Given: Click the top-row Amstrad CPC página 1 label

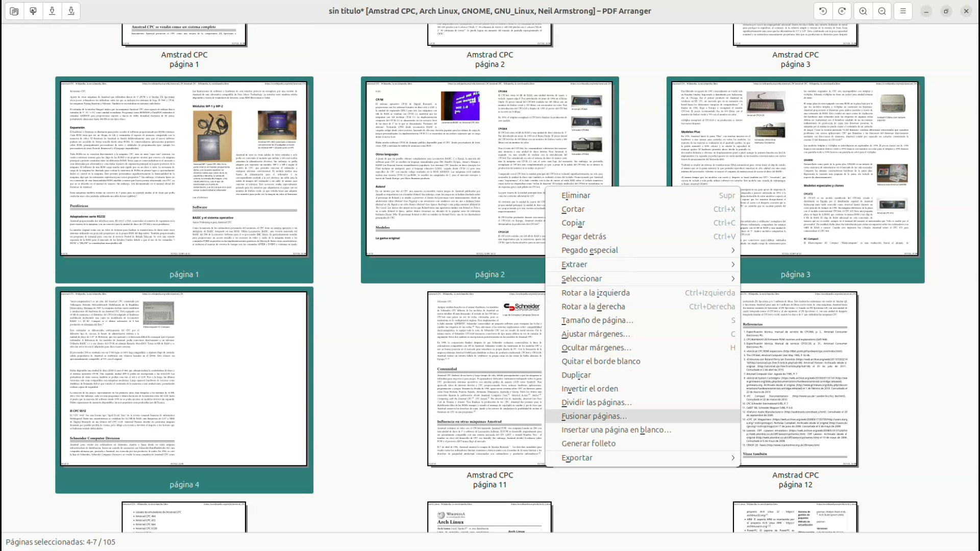Looking at the screenshot, I should tap(184, 59).
